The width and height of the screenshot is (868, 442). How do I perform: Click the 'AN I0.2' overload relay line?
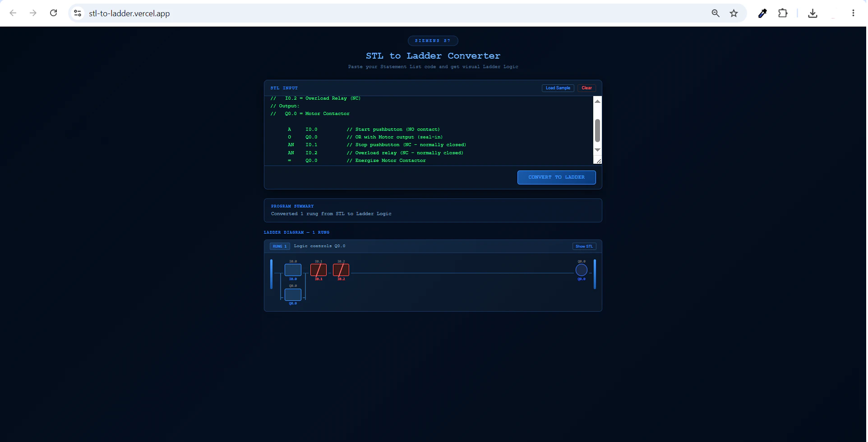[375, 153]
